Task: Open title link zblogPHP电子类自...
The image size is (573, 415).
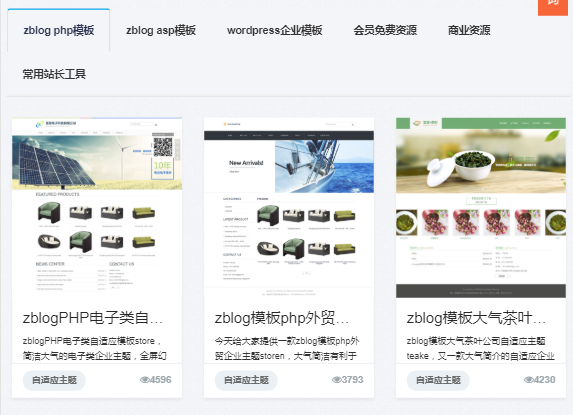Action: [93, 318]
